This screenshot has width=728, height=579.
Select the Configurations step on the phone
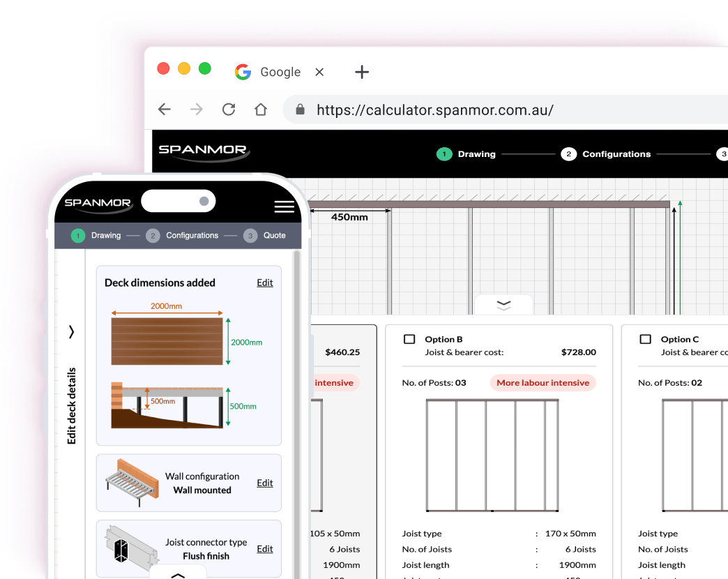coord(182,235)
